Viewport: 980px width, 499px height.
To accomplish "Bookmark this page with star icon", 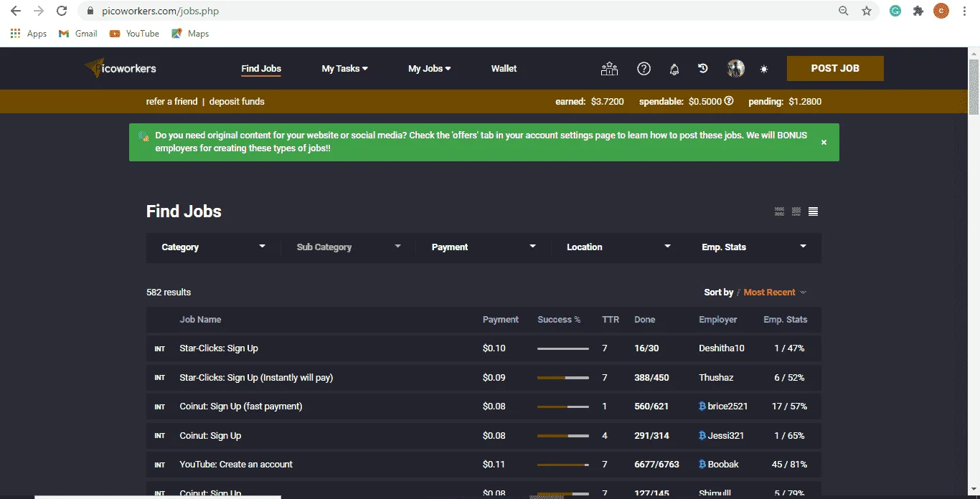I will [x=867, y=11].
